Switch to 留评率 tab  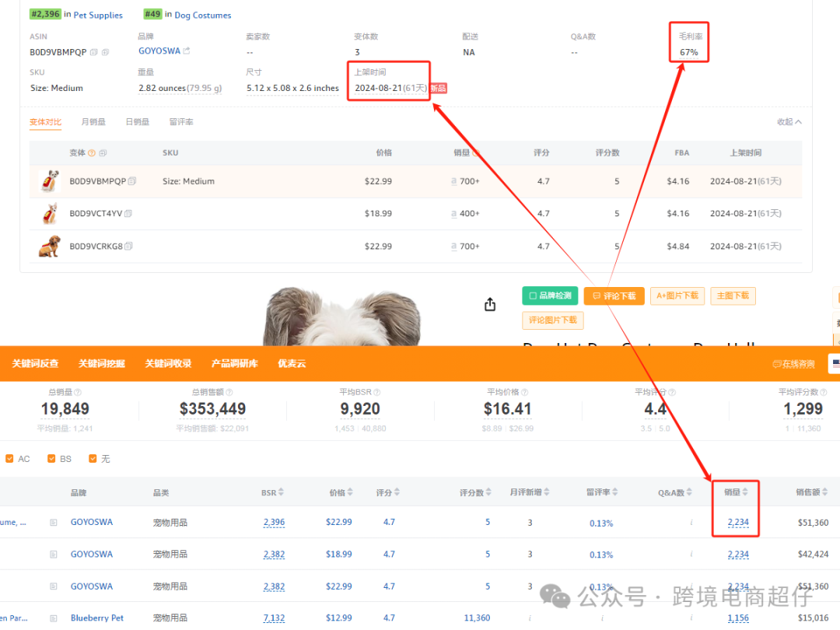coord(181,122)
